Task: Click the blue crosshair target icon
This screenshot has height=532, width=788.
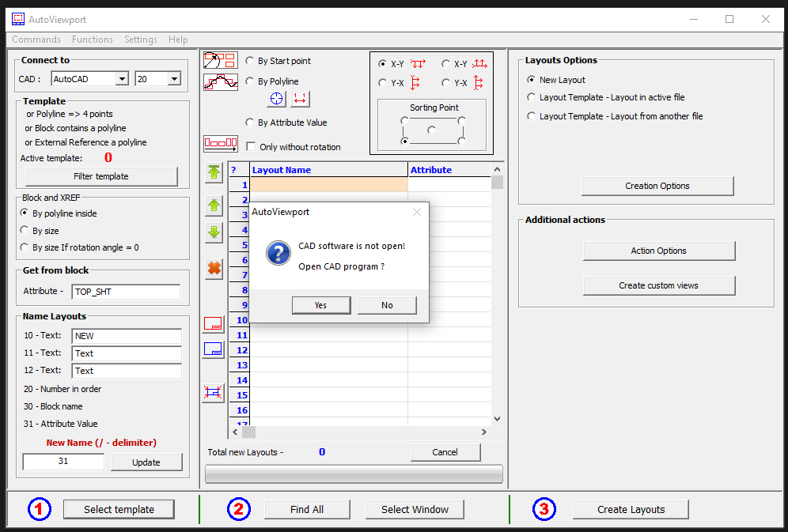Action: (x=276, y=99)
